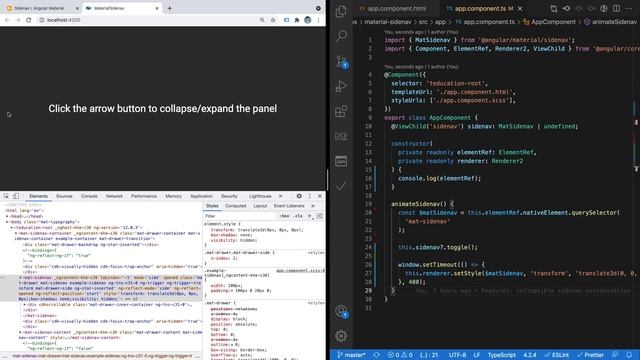Viewport: 640px width, 360px height.
Task: Open the Chrome three-dot menu
Action: [319, 20]
